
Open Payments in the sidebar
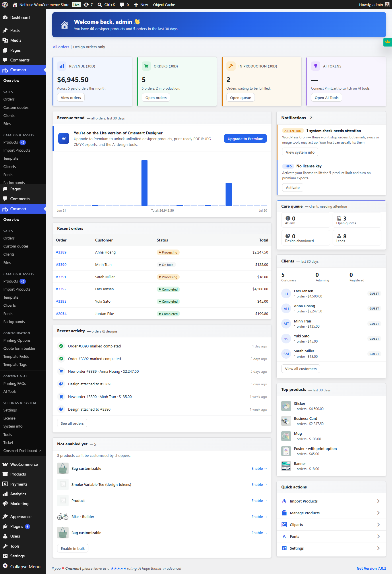[23, 484]
